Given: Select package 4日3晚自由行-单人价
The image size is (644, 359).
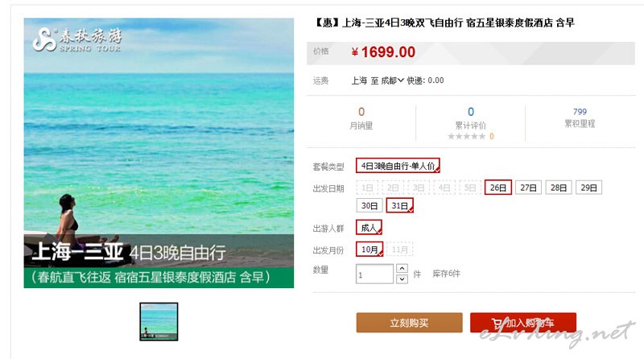Looking at the screenshot, I should click(398, 166).
